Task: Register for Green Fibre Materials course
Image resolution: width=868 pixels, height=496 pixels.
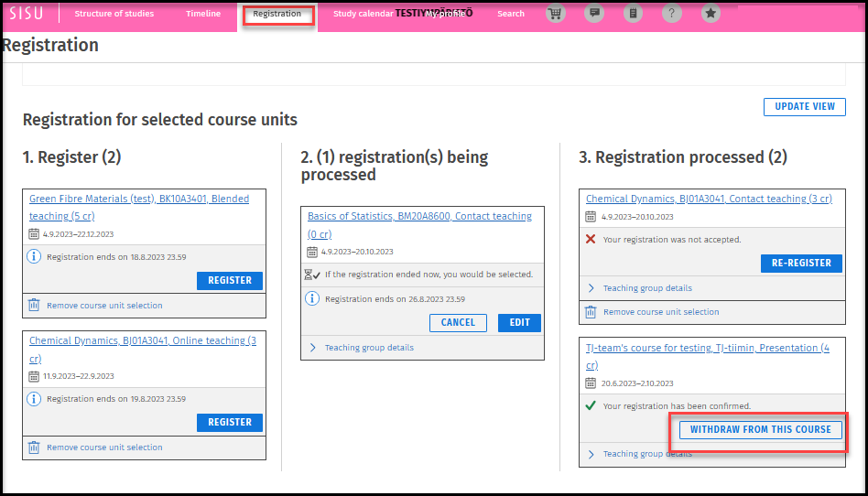Action: click(230, 281)
